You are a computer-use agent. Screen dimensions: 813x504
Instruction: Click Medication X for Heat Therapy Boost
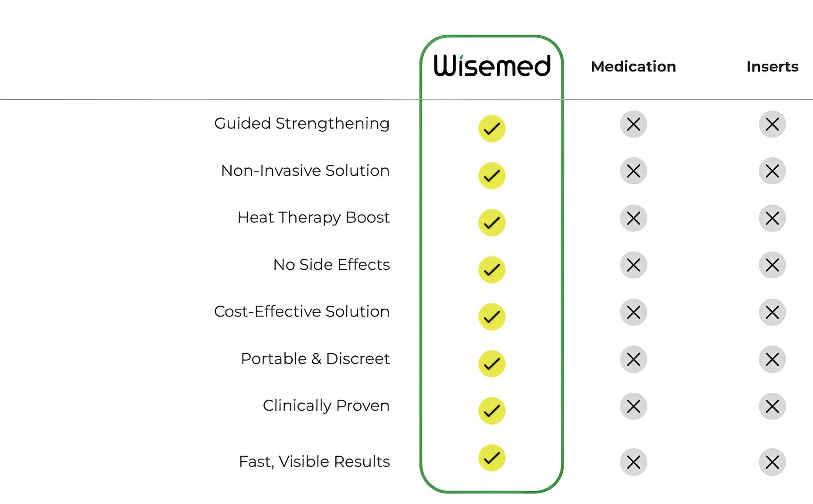tap(633, 218)
